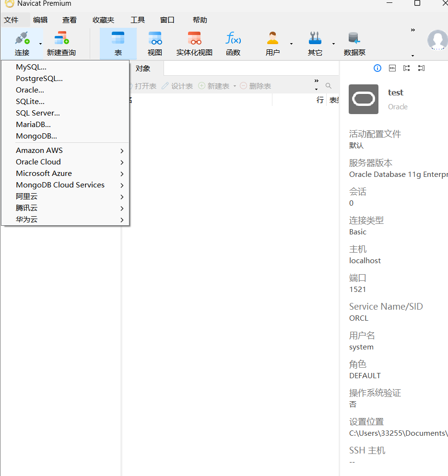Click the Others (其它) tools icon
448x476 pixels.
pos(315,38)
